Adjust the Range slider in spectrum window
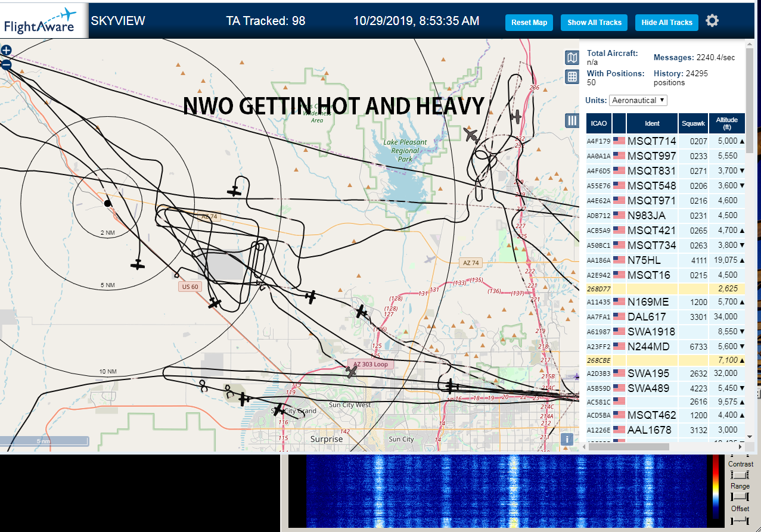This screenshot has height=532, width=761. 740,496
